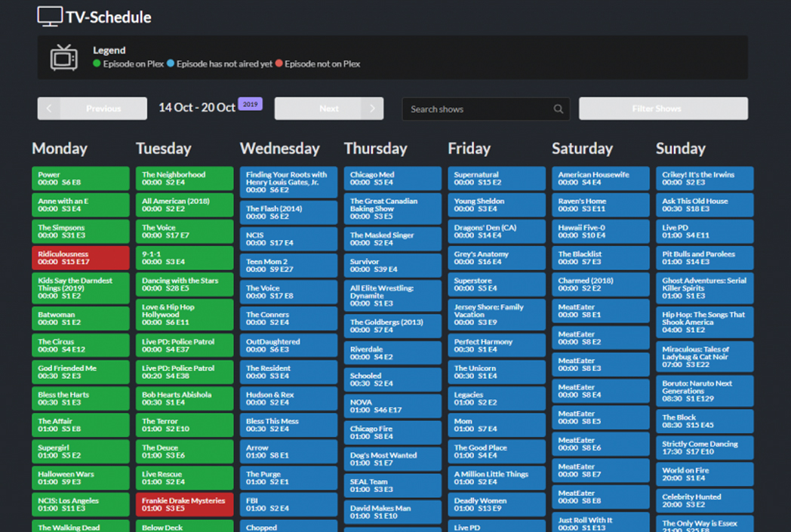Open the Riverdale S4 E2 card
Viewport: 791px width, 532px height.
click(x=392, y=353)
